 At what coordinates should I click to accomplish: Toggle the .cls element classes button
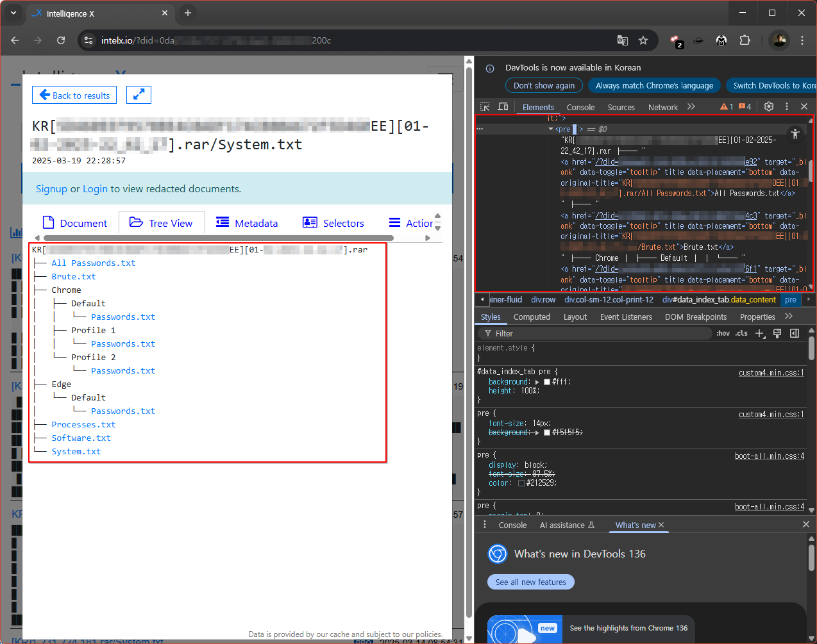(x=741, y=333)
